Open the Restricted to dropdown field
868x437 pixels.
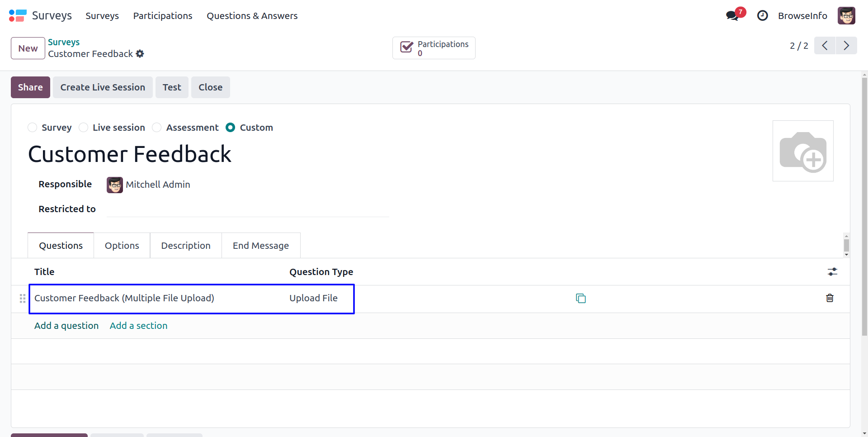coord(248,209)
